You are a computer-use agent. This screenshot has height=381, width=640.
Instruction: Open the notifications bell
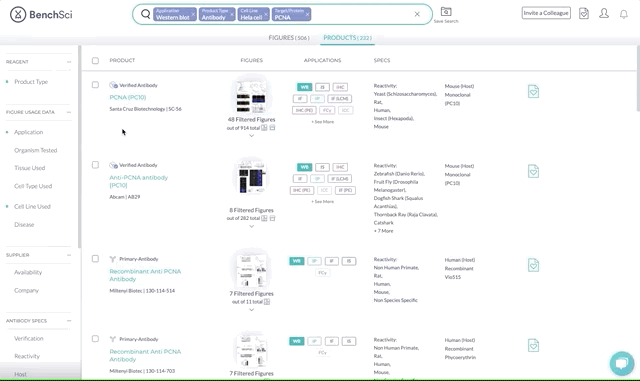(624, 14)
